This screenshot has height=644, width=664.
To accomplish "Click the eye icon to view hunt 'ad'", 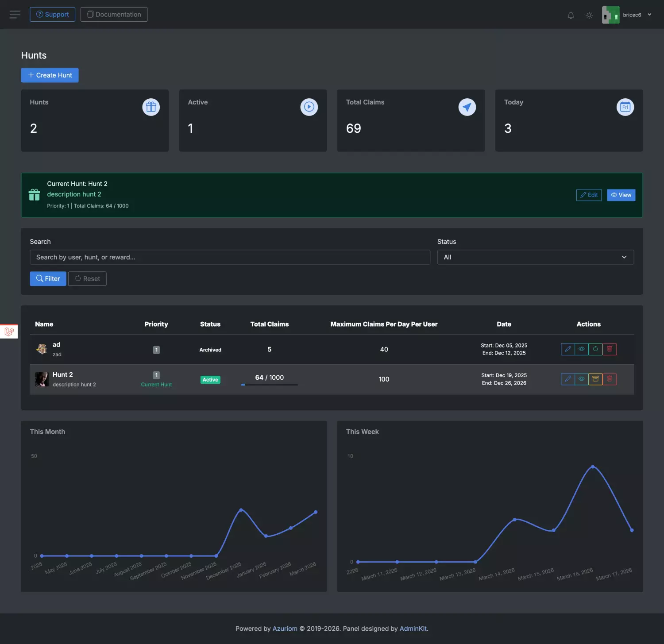I will point(582,349).
